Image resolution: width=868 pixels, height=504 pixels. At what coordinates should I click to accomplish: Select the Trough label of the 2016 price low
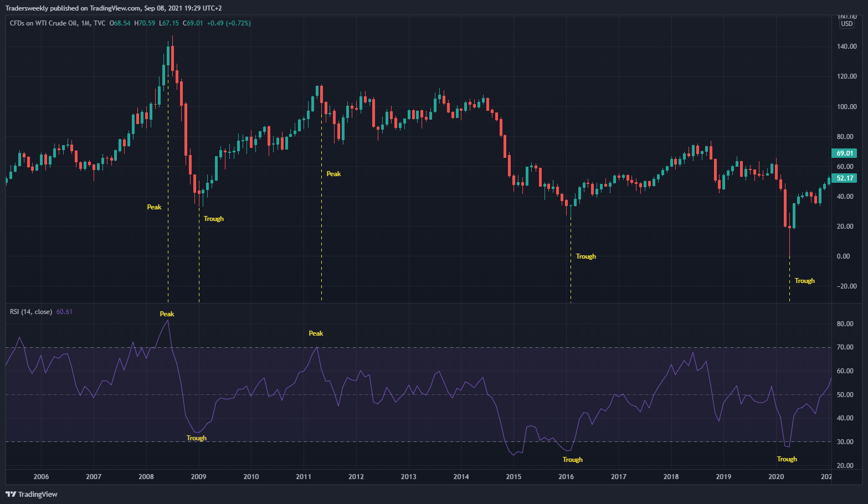click(x=586, y=256)
